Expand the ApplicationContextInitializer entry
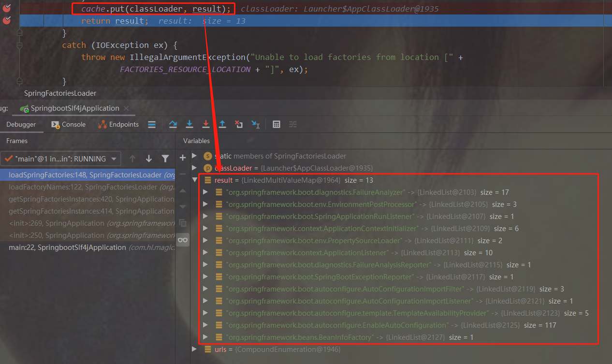Image resolution: width=612 pixels, height=364 pixels. pos(205,228)
